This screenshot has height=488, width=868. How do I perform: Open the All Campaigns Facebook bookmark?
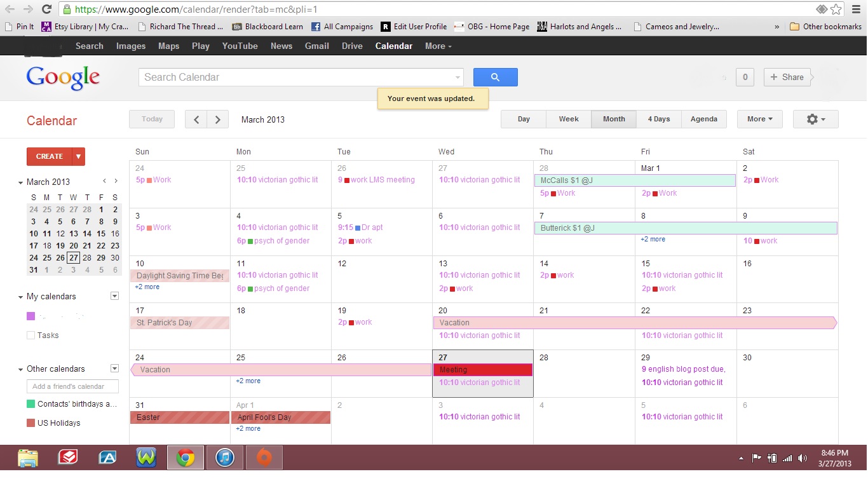[342, 27]
